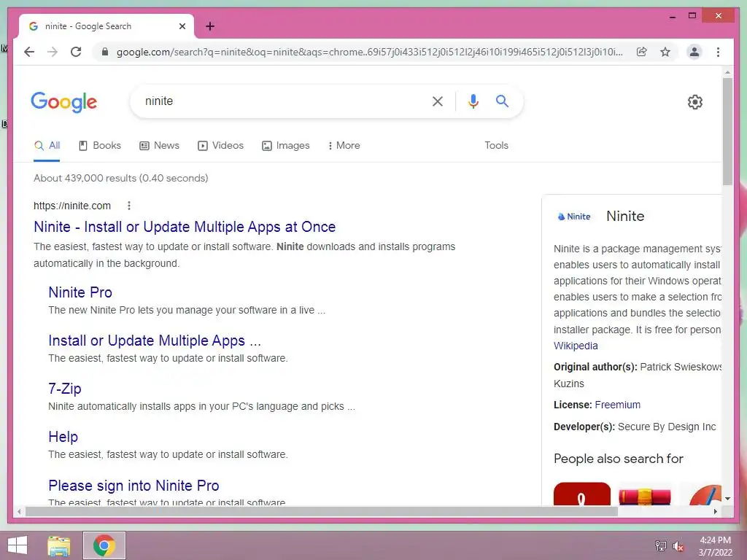Open Google search settings gear

point(695,101)
